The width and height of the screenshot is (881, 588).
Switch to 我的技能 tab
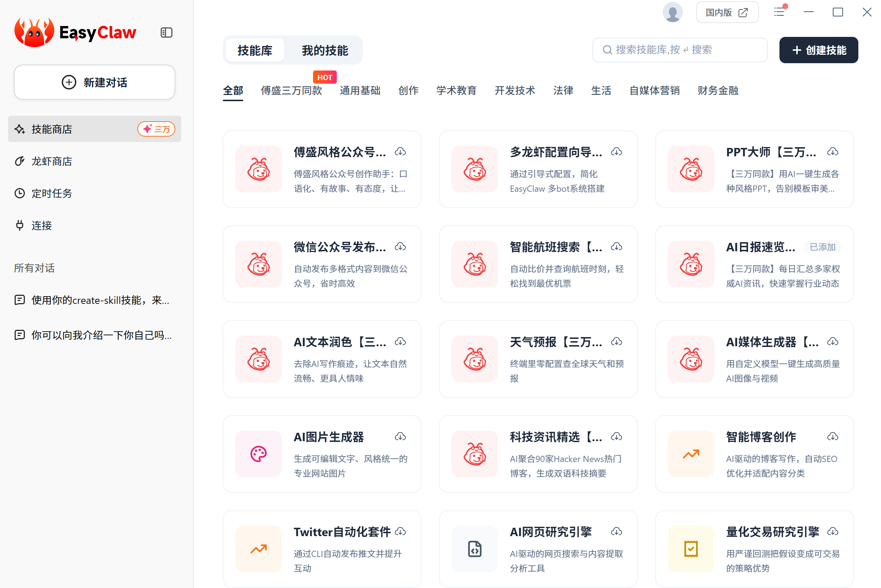[x=325, y=50]
